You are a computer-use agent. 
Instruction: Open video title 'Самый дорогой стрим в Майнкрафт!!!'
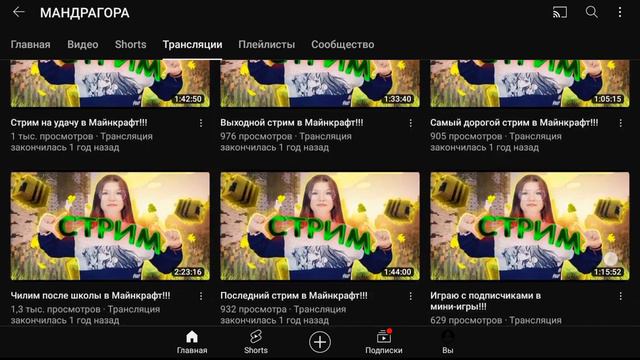[x=514, y=122]
